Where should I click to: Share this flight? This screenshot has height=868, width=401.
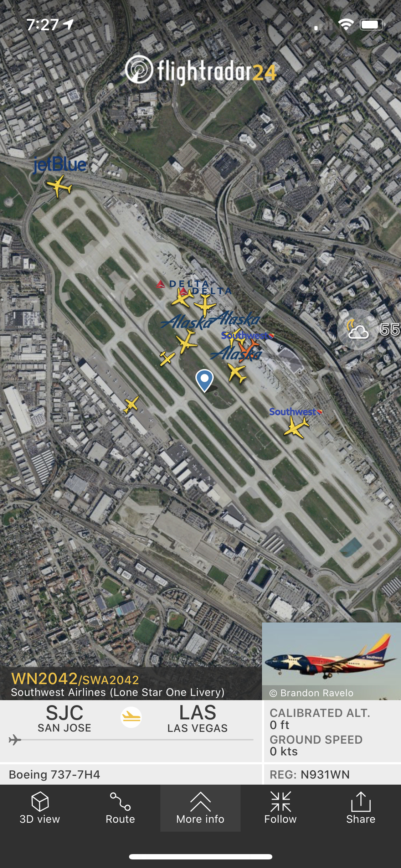[361, 808]
